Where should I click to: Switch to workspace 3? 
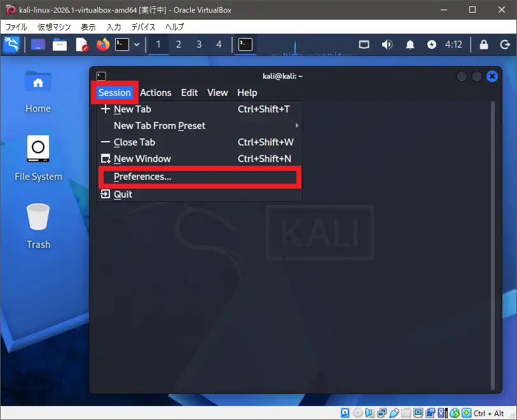pos(199,44)
